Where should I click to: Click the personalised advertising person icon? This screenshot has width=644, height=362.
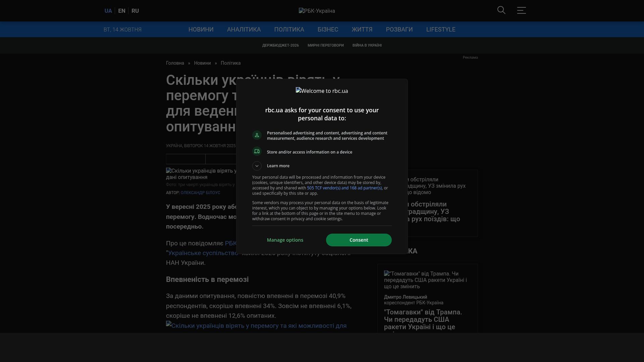[x=257, y=135]
